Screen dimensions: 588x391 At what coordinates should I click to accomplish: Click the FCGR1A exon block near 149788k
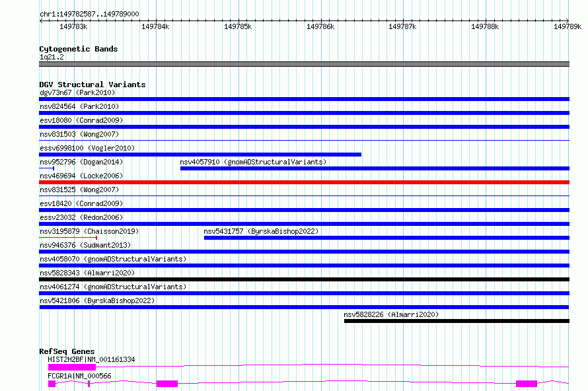527,384
